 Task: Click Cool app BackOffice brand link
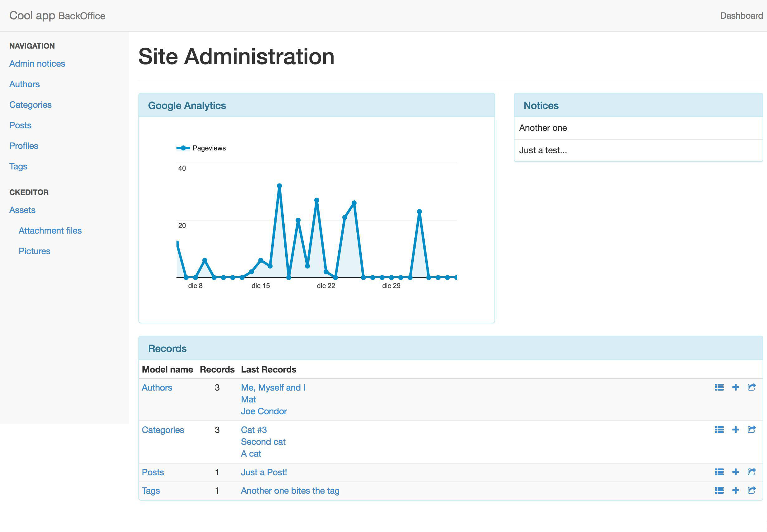[57, 16]
